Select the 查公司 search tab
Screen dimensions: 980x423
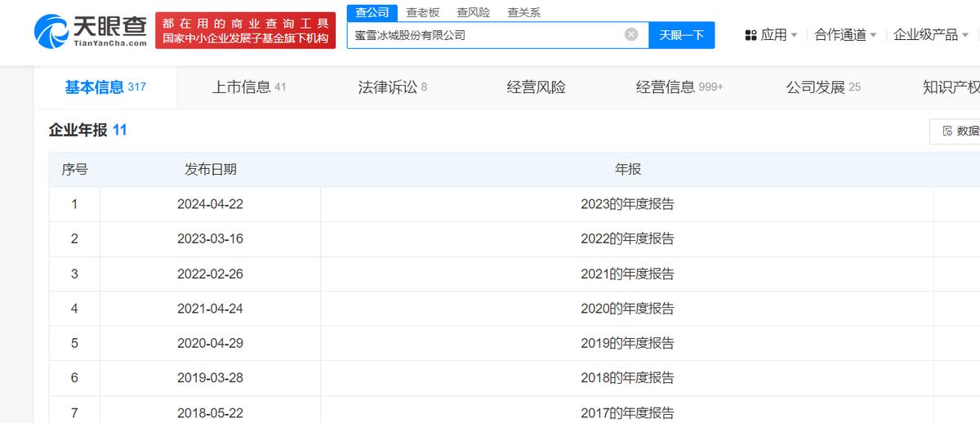pos(372,12)
